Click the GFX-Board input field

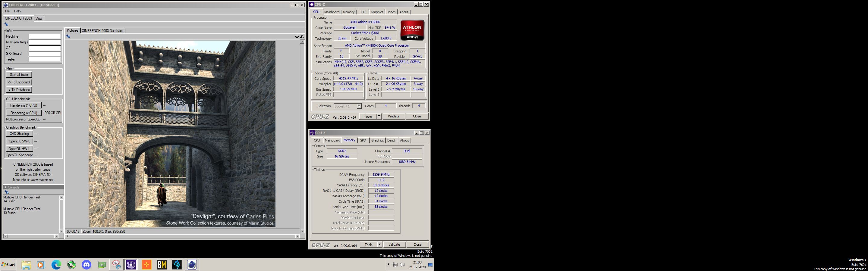[45, 54]
